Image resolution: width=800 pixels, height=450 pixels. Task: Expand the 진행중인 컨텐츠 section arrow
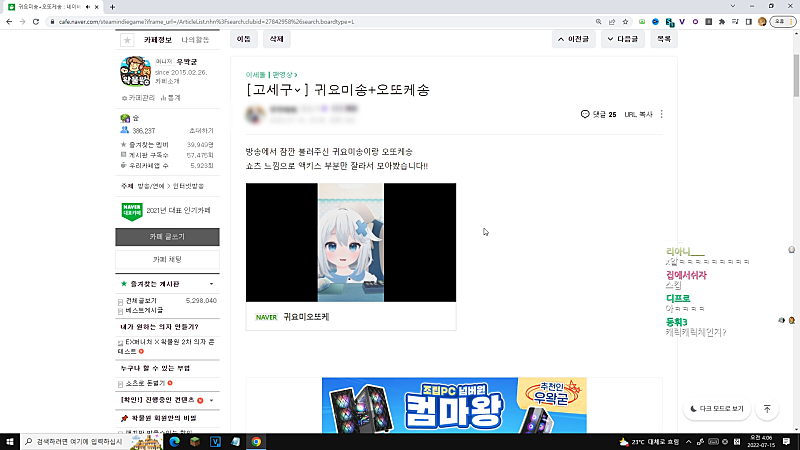coord(211,401)
